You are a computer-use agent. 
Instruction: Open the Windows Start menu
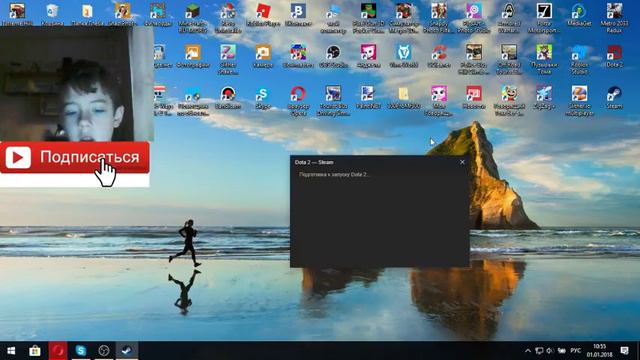11,351
